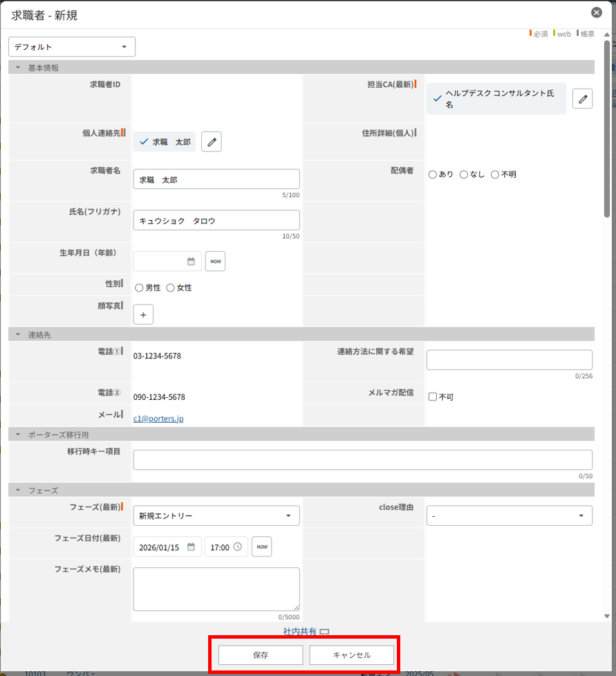Open the calendar picker for 生年月日
This screenshot has height=676, width=616.
pos(191,262)
